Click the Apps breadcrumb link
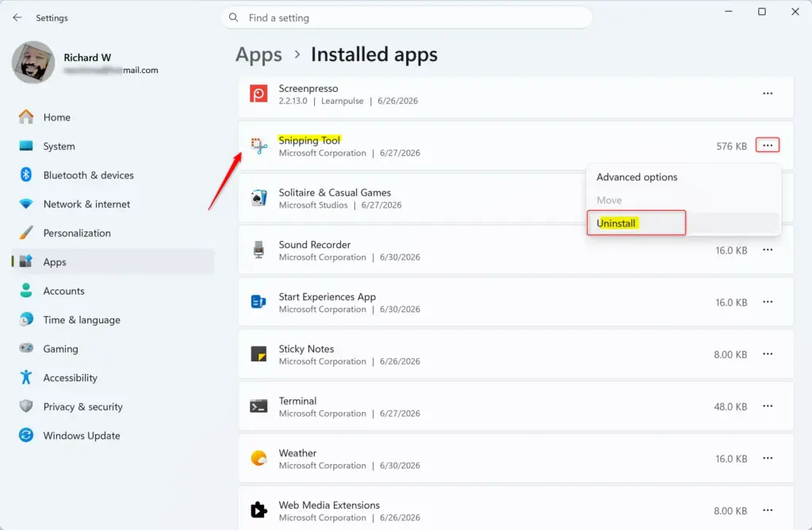 [x=259, y=55]
